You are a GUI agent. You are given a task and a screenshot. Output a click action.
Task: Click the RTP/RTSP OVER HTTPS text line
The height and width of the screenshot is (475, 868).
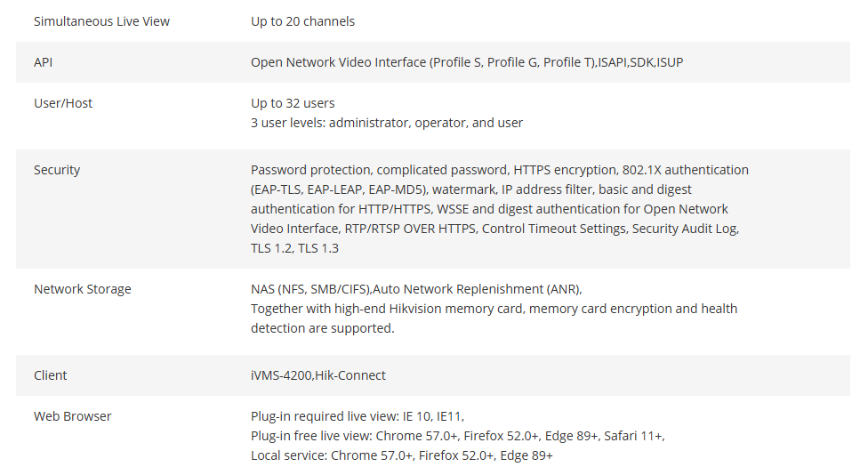point(494,229)
